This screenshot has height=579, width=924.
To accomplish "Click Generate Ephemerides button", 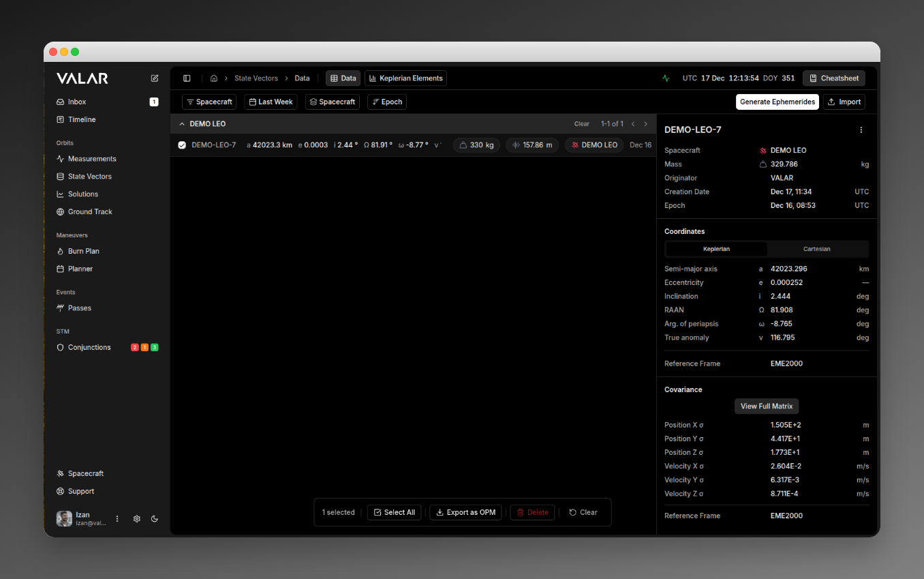I will 777,102.
